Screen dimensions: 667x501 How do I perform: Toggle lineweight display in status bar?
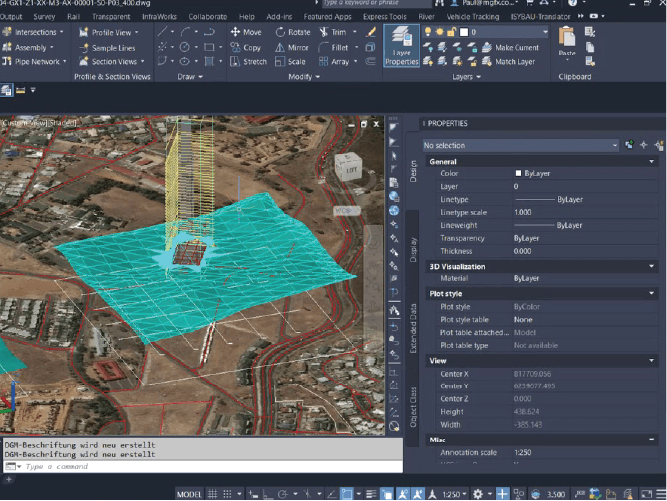[x=371, y=494]
